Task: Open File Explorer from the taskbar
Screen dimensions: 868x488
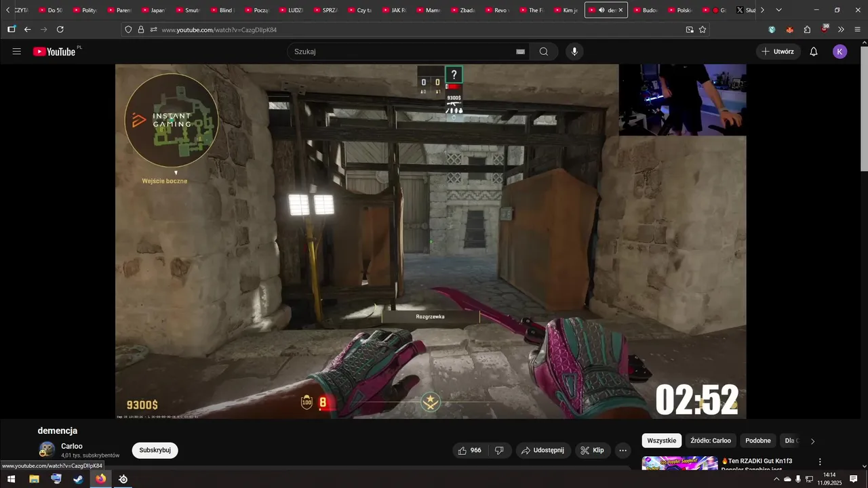Action: coord(34,479)
